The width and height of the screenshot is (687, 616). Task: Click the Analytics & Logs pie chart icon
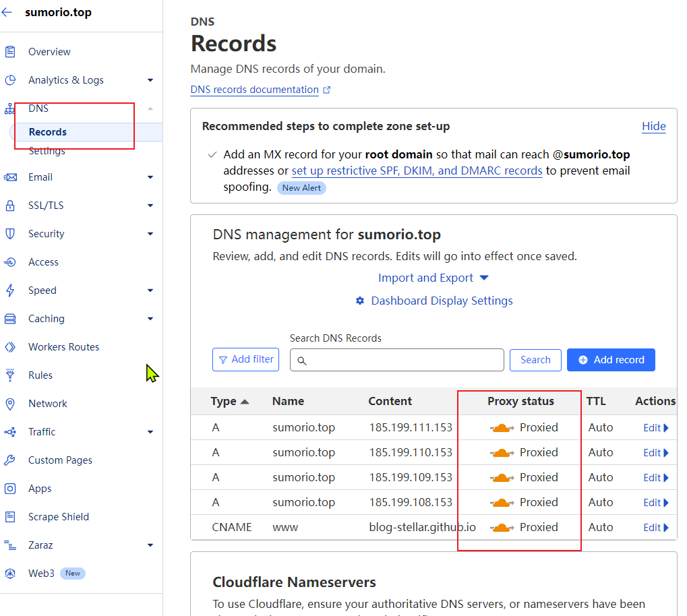(x=10, y=80)
